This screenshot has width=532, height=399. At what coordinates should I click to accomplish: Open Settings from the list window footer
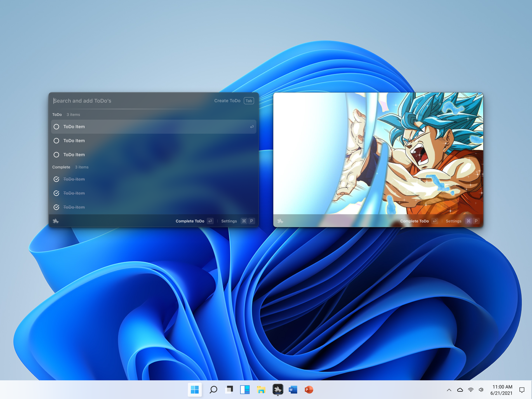(x=229, y=221)
